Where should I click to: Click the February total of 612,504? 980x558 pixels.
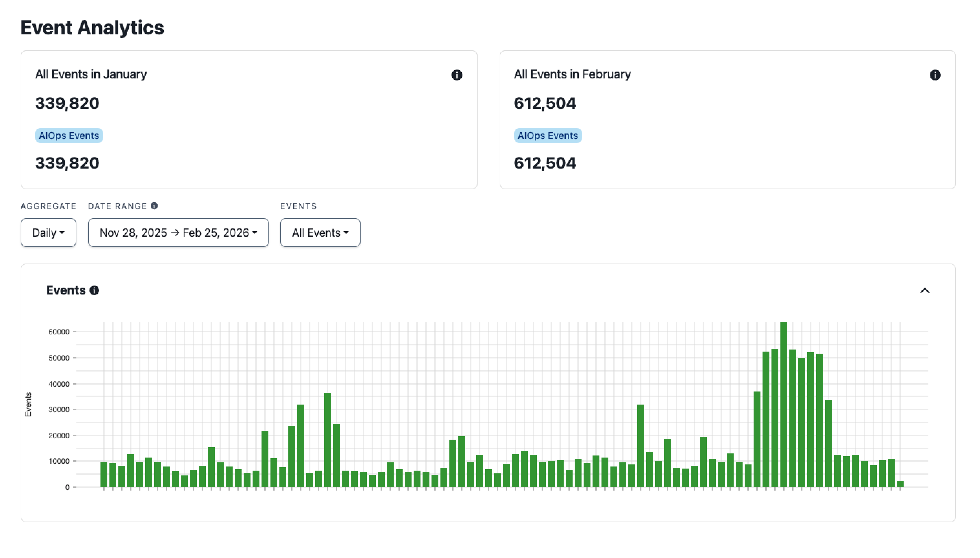pos(545,103)
